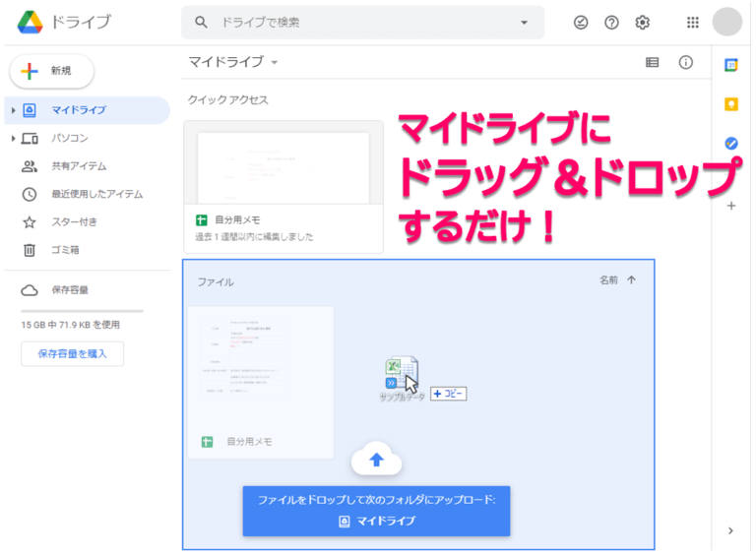Open the offline ready status icon
Image resolution: width=756 pixels, height=556 pixels.
coord(581,23)
